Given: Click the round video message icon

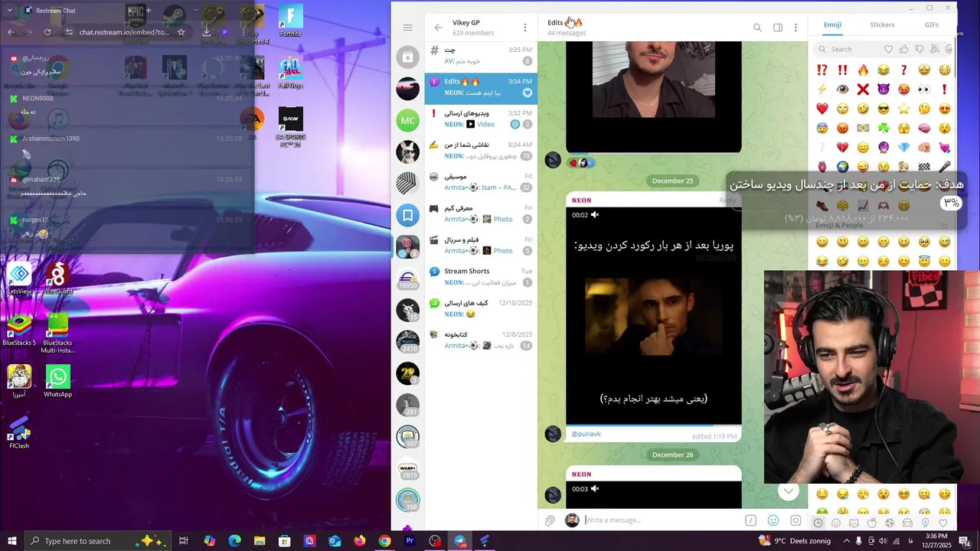Looking at the screenshot, I should (795, 520).
